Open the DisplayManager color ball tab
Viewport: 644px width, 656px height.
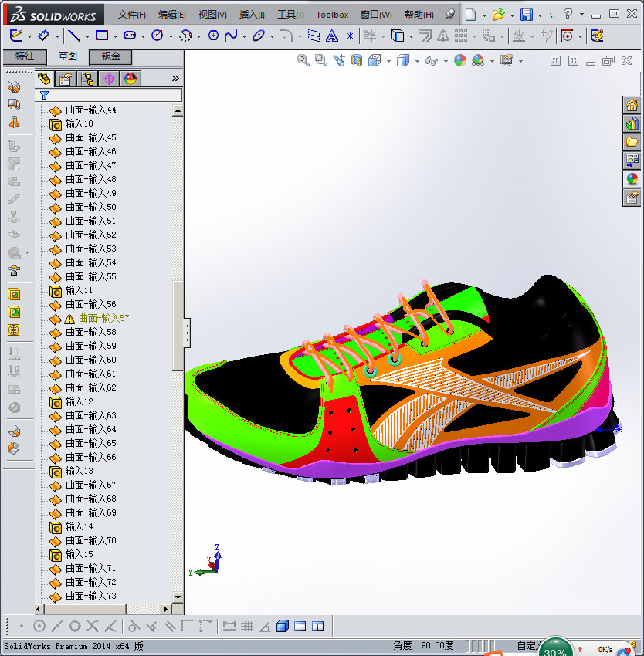coord(130,78)
